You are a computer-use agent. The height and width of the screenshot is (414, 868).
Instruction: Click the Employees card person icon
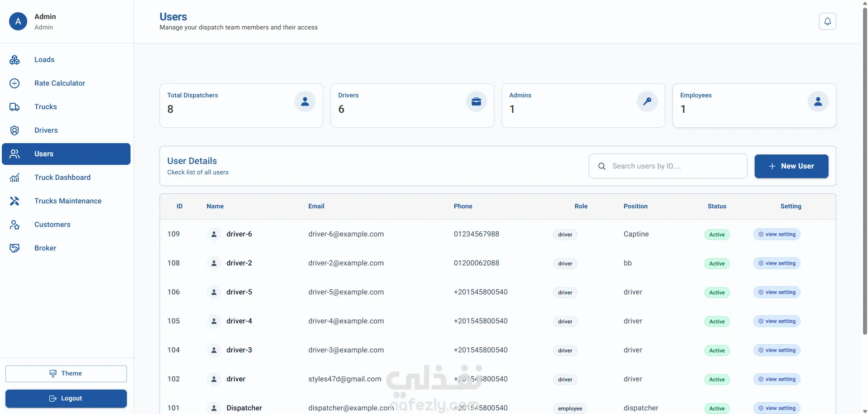point(818,101)
